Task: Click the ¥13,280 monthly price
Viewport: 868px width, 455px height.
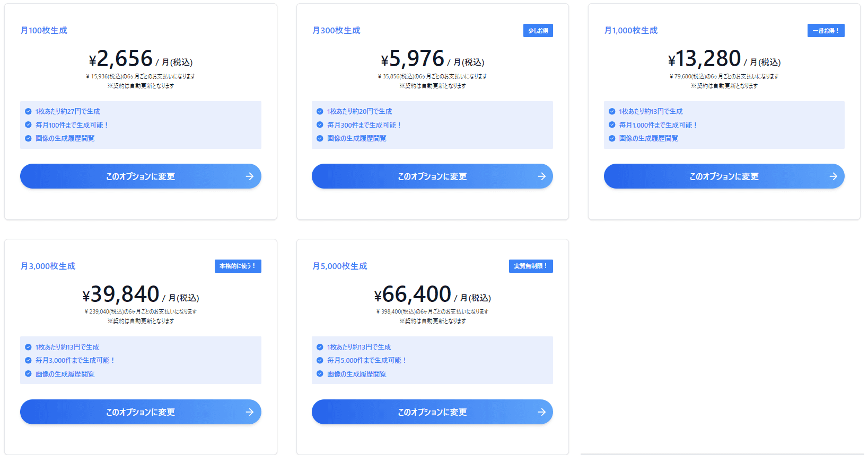Action: click(724, 59)
